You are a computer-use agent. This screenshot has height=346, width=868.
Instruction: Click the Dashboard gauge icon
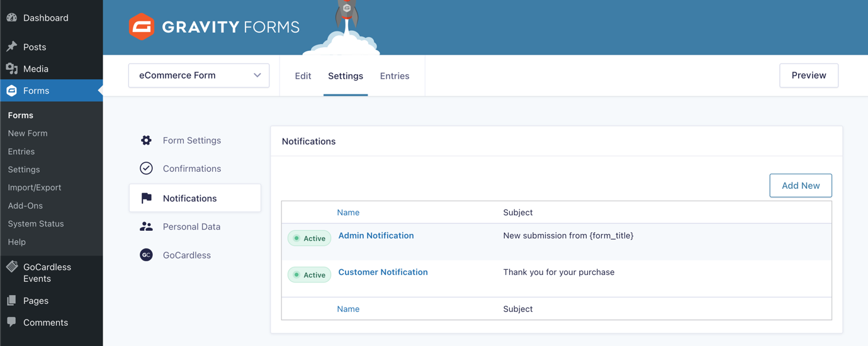[12, 18]
